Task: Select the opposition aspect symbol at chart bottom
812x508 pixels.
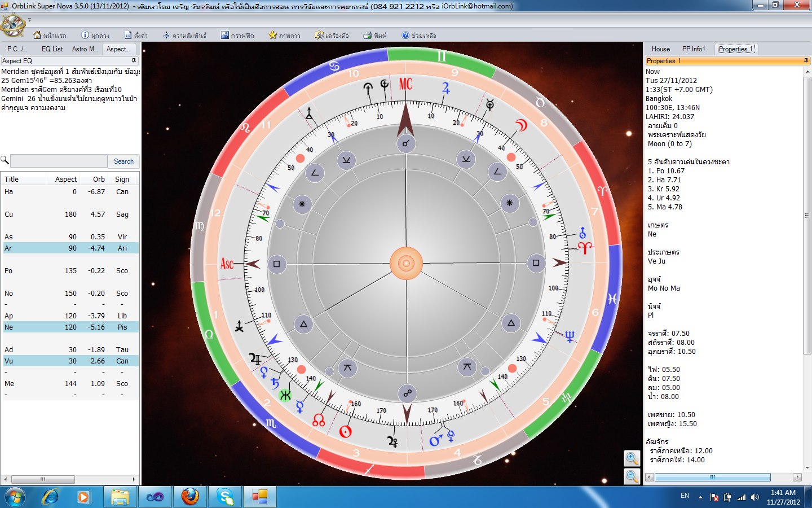Action: [x=407, y=393]
